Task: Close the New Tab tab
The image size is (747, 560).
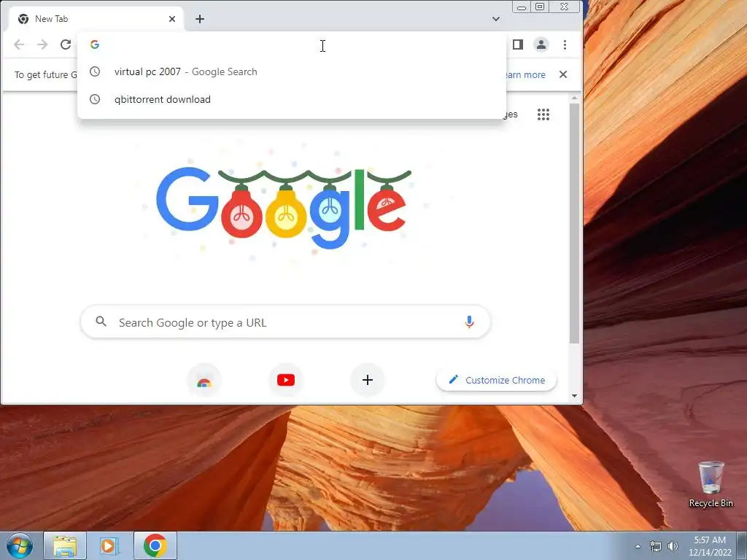Action: 172,19
